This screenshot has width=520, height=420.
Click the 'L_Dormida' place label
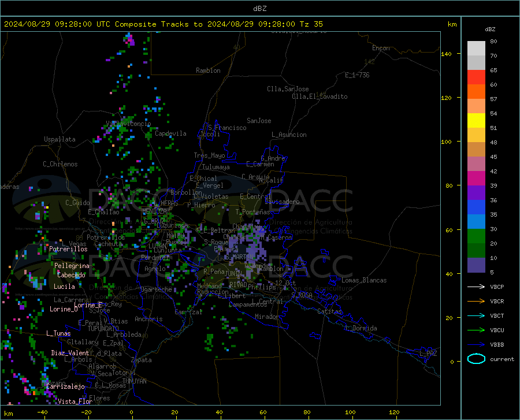[x=361, y=328]
